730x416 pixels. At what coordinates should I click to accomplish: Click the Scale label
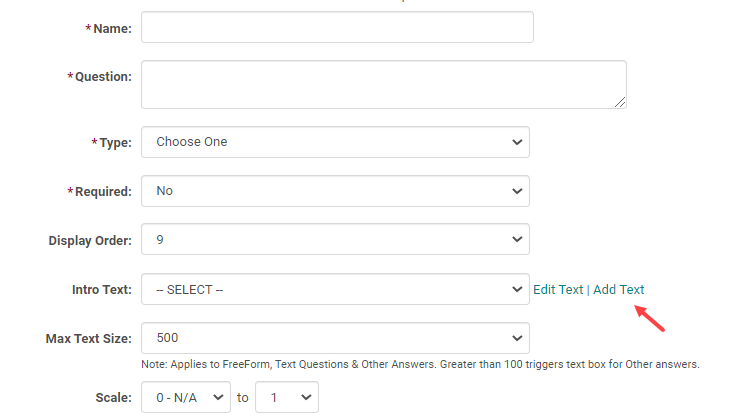[114, 398]
